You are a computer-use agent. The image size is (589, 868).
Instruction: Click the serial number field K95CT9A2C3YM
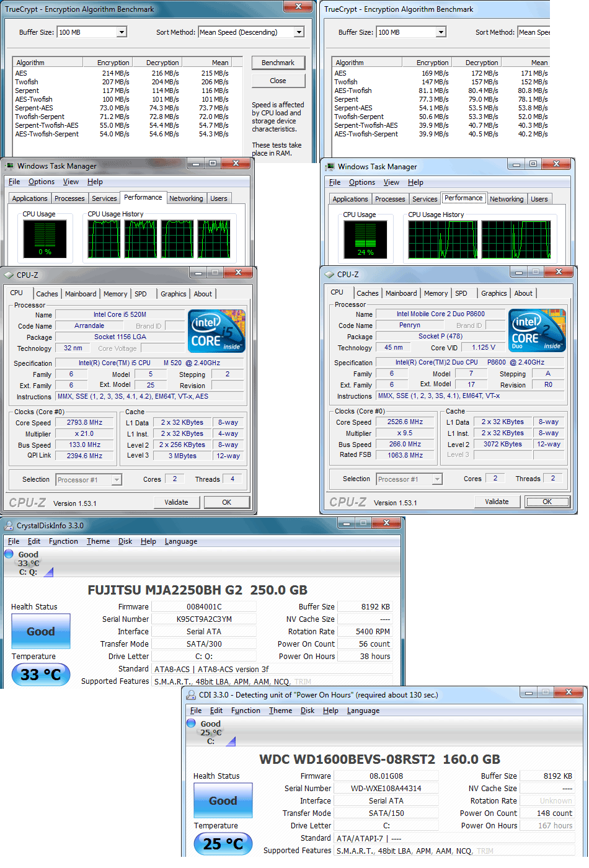[x=204, y=619]
